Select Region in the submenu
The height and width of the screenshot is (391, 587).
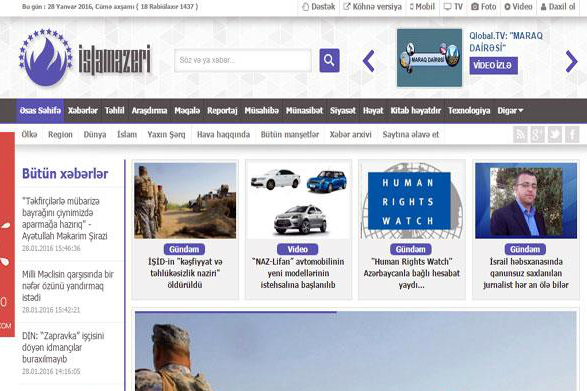(x=60, y=134)
